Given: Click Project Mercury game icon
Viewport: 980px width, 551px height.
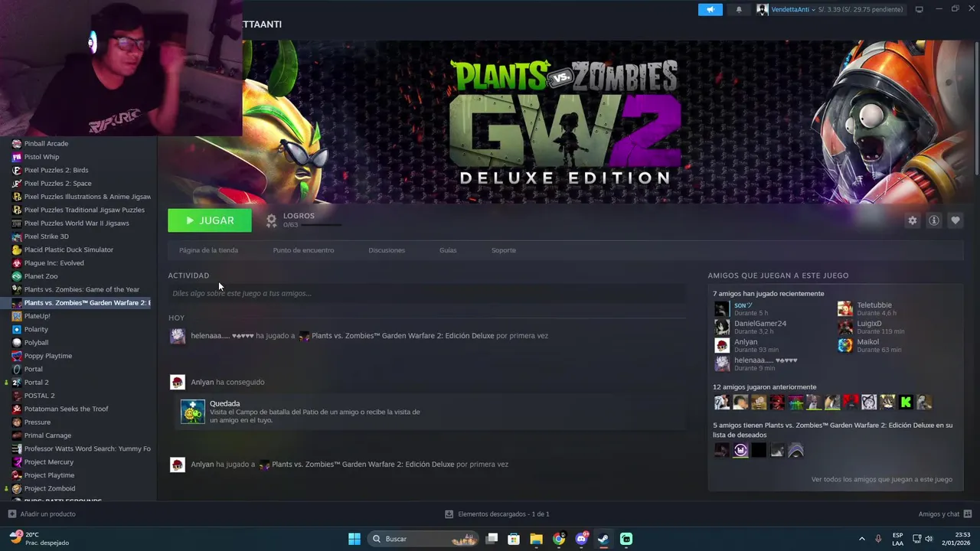Looking at the screenshot, I should (x=17, y=461).
